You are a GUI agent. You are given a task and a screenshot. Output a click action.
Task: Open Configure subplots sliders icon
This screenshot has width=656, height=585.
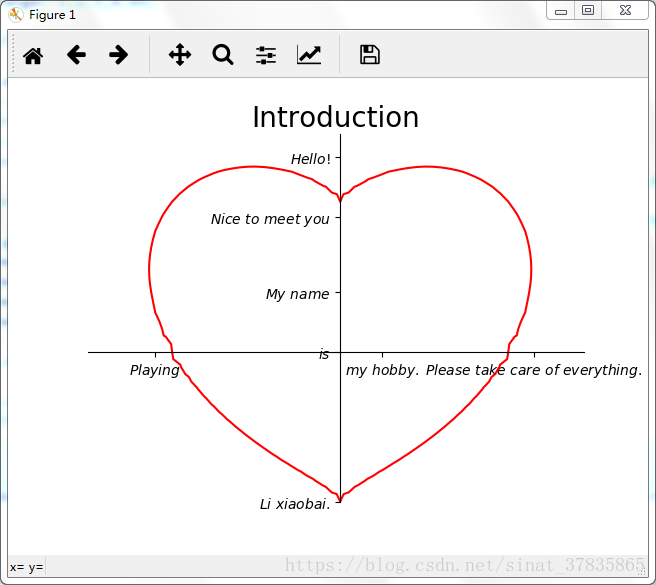coord(266,55)
